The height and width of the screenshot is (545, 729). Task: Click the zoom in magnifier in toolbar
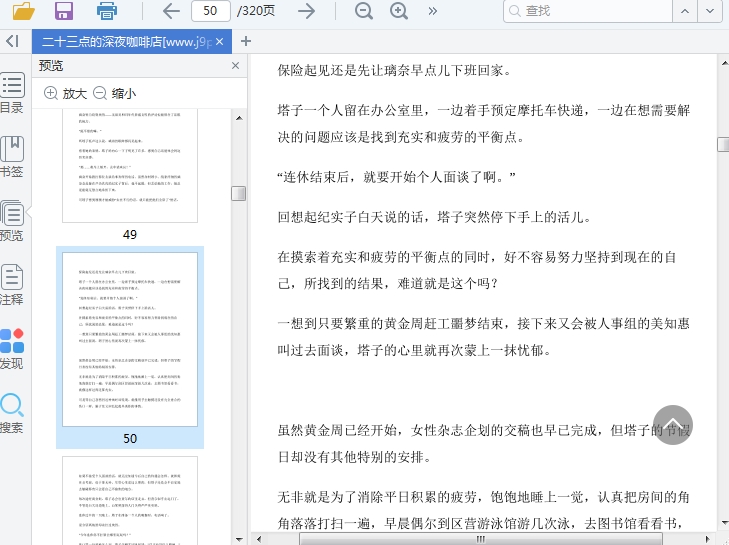399,11
